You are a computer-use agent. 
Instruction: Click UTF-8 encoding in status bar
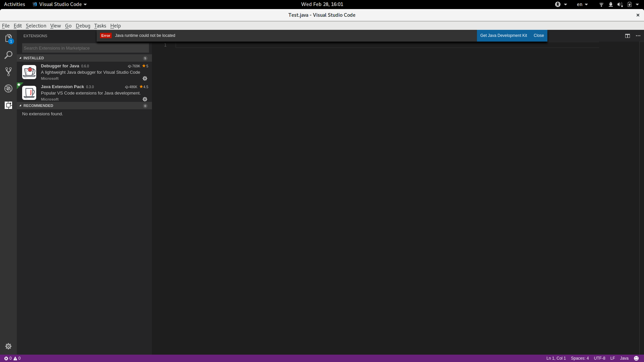[x=599, y=358]
